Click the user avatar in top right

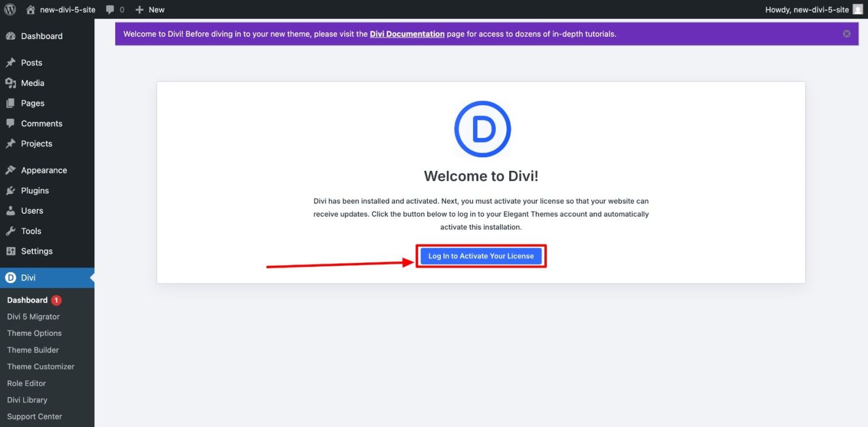(860, 9)
